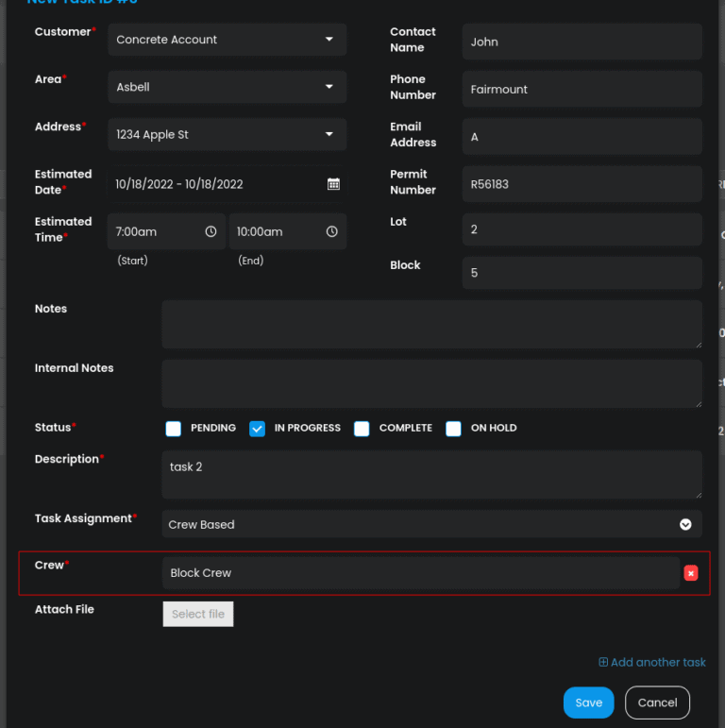Image resolution: width=725 pixels, height=728 pixels.
Task: Expand the Task Assignment dropdown chevron
Action: 685,524
